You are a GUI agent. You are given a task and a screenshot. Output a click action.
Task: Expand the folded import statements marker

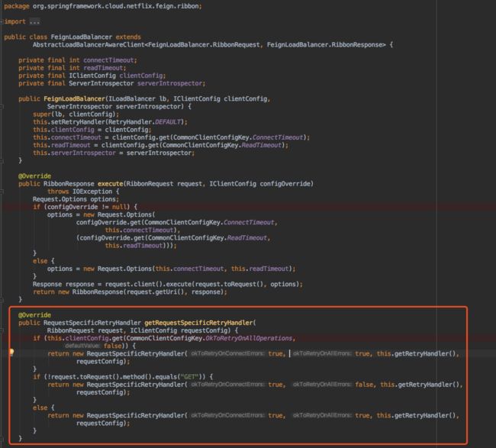pos(2,22)
